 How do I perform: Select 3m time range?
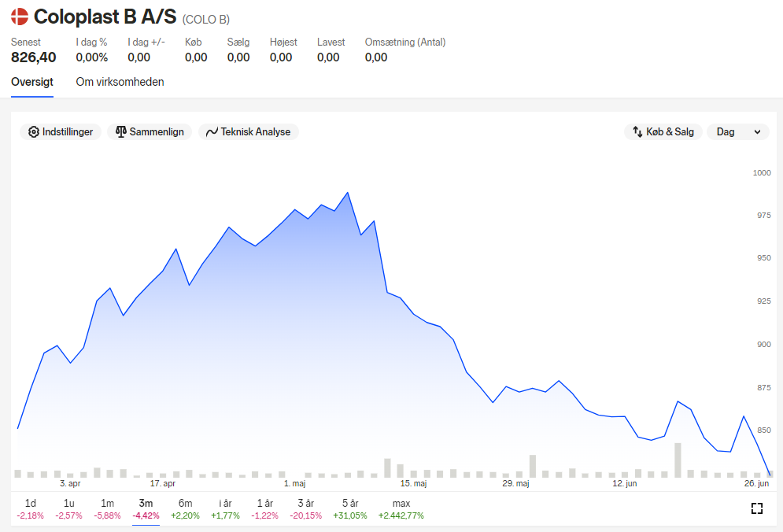(x=146, y=509)
